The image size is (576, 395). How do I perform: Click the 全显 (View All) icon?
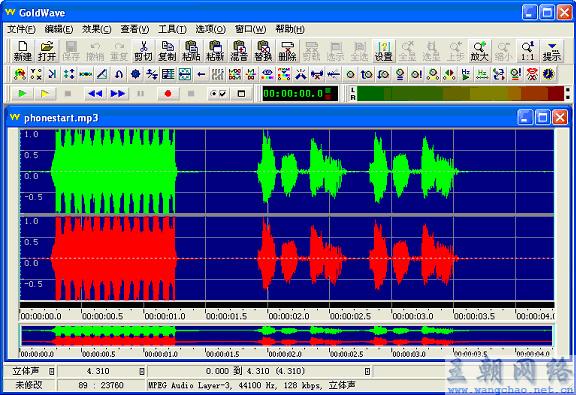pyautogui.click(x=407, y=51)
